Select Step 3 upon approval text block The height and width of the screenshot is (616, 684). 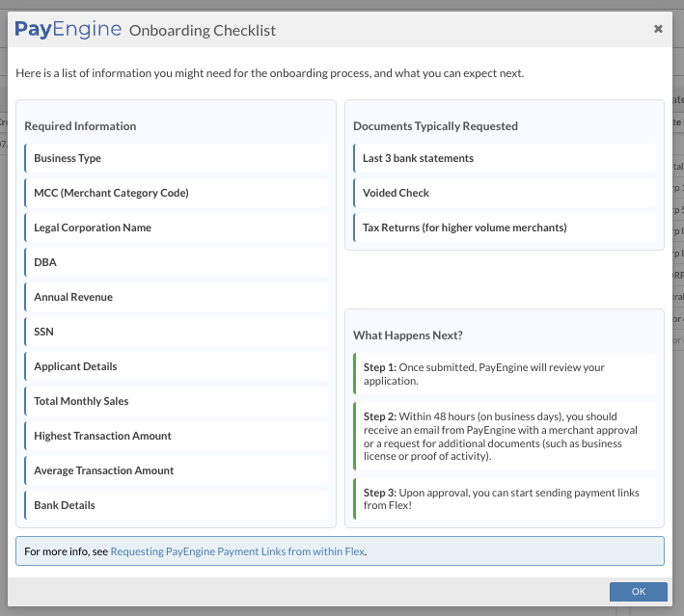tap(504, 499)
